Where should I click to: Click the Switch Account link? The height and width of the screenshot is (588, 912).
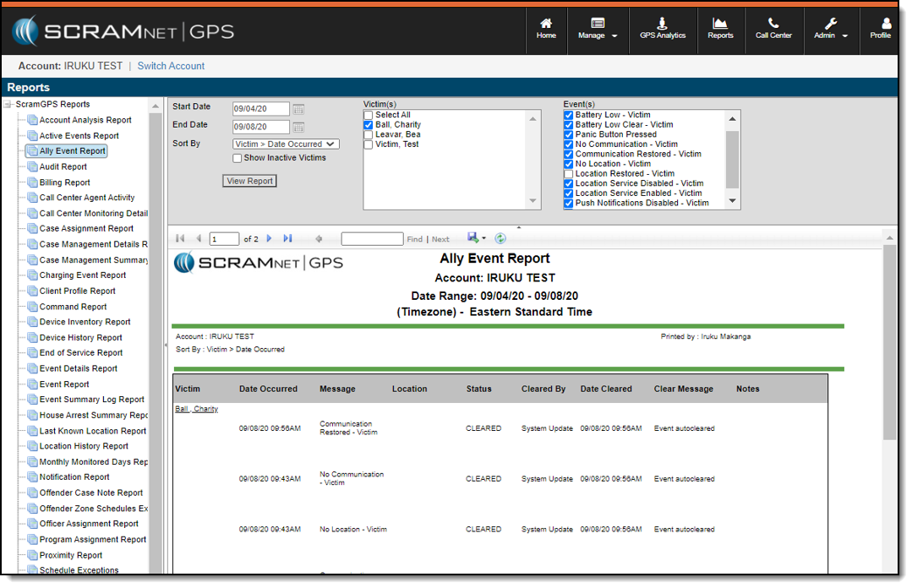(171, 66)
